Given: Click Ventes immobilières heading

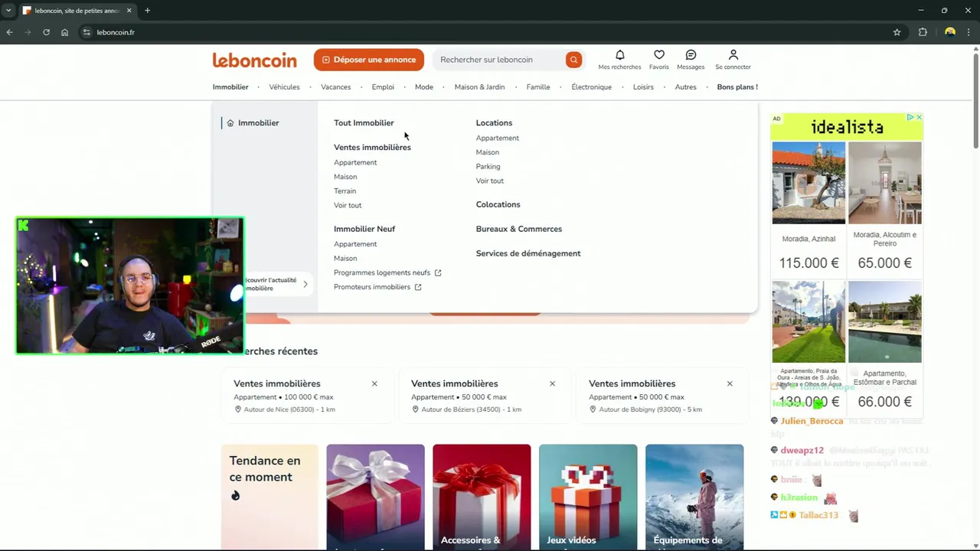Looking at the screenshot, I should 372,147.
